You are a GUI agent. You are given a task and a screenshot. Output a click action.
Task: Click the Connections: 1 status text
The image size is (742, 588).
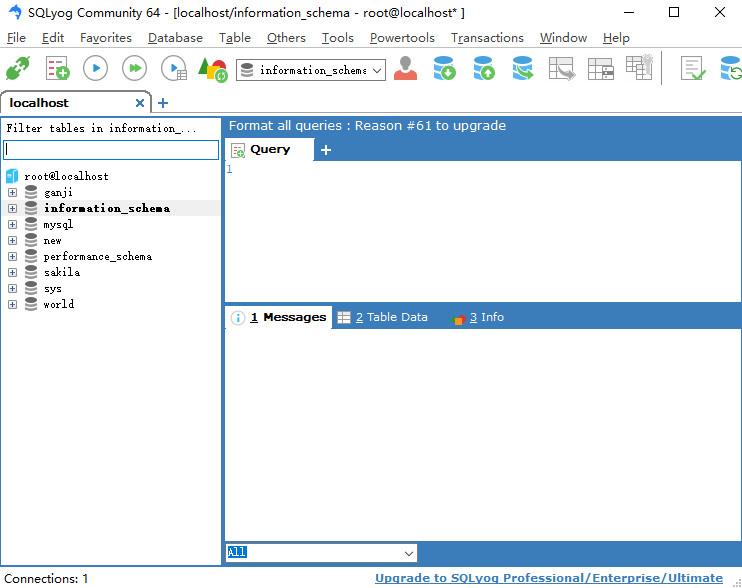click(46, 579)
